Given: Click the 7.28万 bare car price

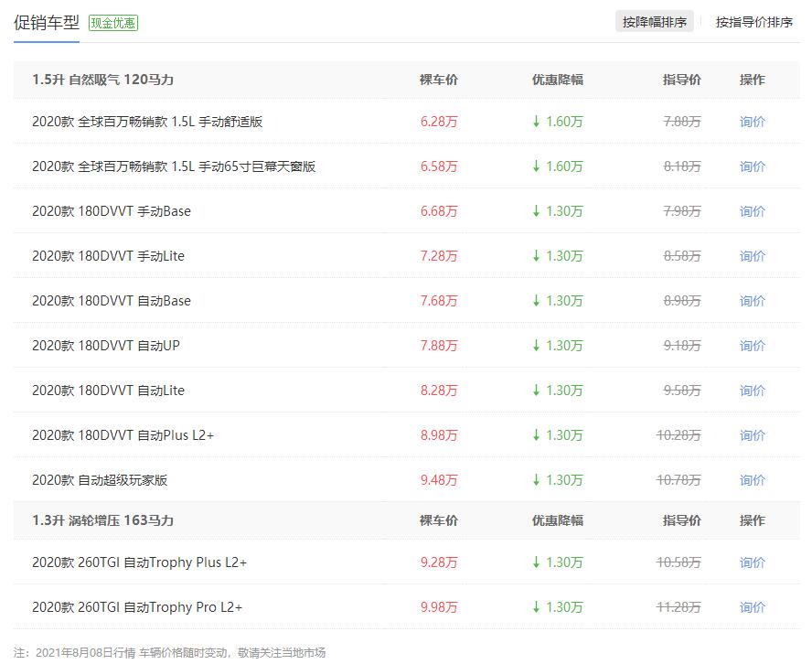Looking at the screenshot, I should tap(439, 256).
